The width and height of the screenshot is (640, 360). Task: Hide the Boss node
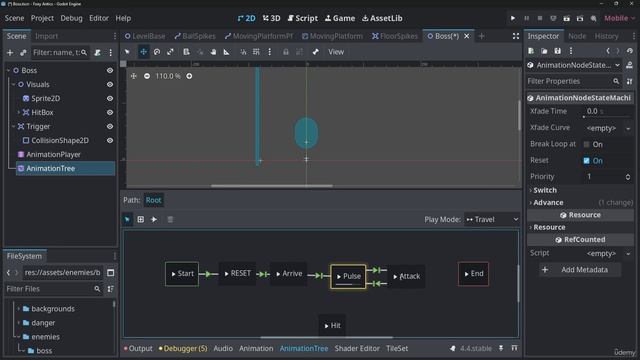coord(110,71)
